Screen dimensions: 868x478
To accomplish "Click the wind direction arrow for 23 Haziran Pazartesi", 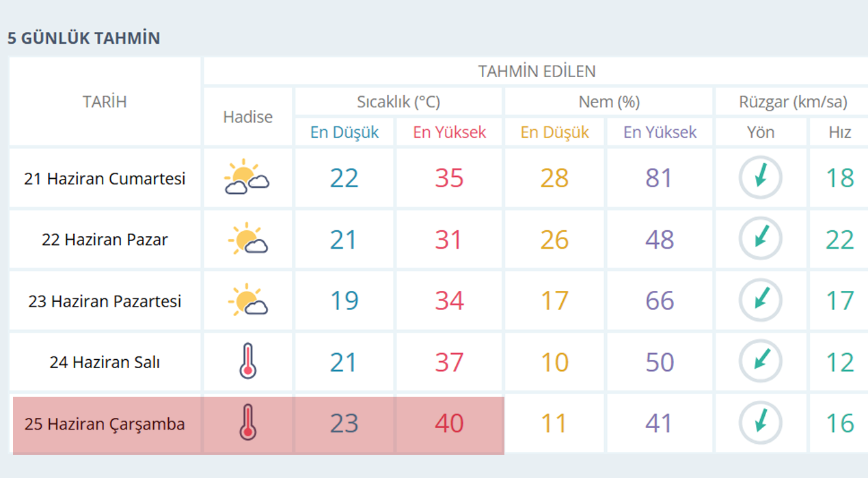I will [x=760, y=300].
